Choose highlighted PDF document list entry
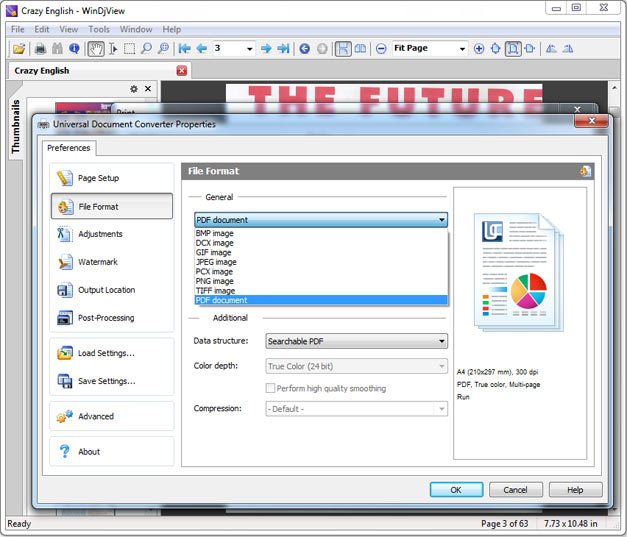The height and width of the screenshot is (537, 627). [x=321, y=300]
